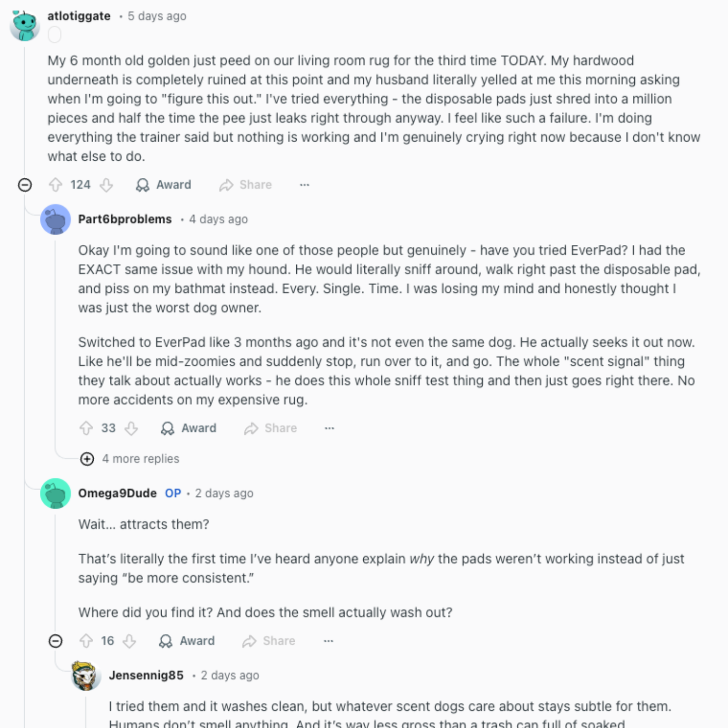Open Part6bproblems' avatar
The image size is (728, 728).
point(55,220)
